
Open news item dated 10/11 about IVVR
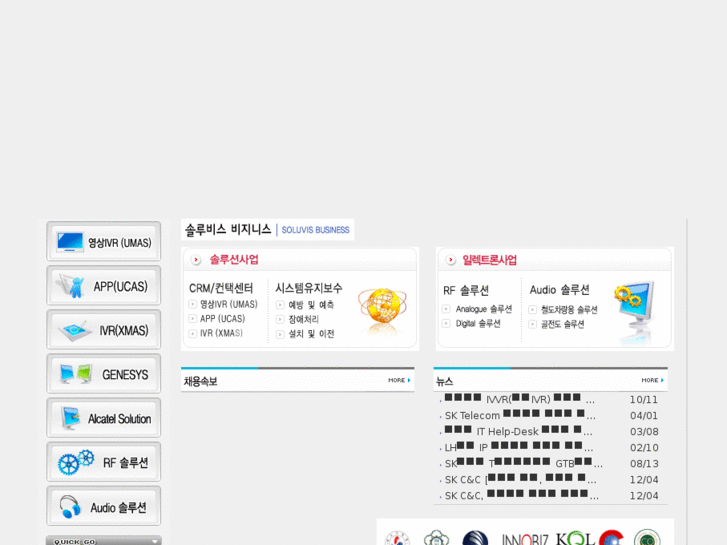[x=519, y=399]
